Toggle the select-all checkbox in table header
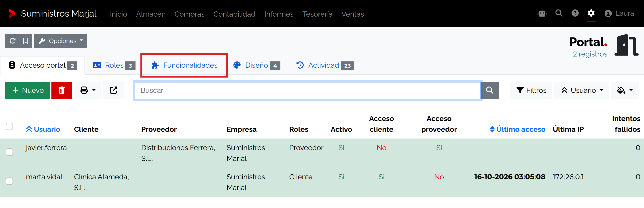644x208 pixels. pyautogui.click(x=9, y=126)
